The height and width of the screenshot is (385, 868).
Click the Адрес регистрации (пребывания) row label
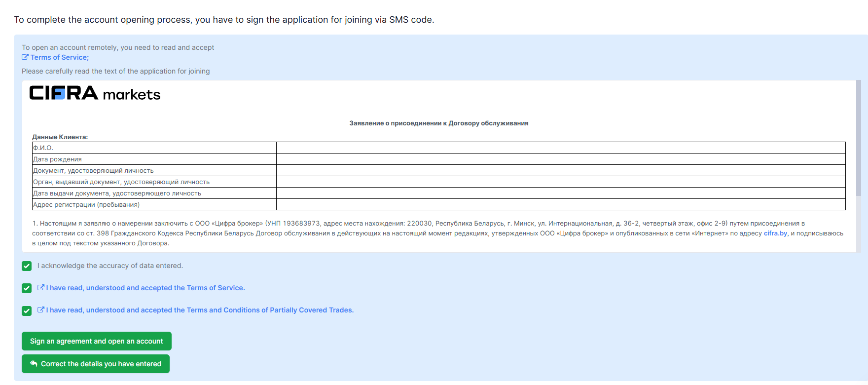[86, 204]
